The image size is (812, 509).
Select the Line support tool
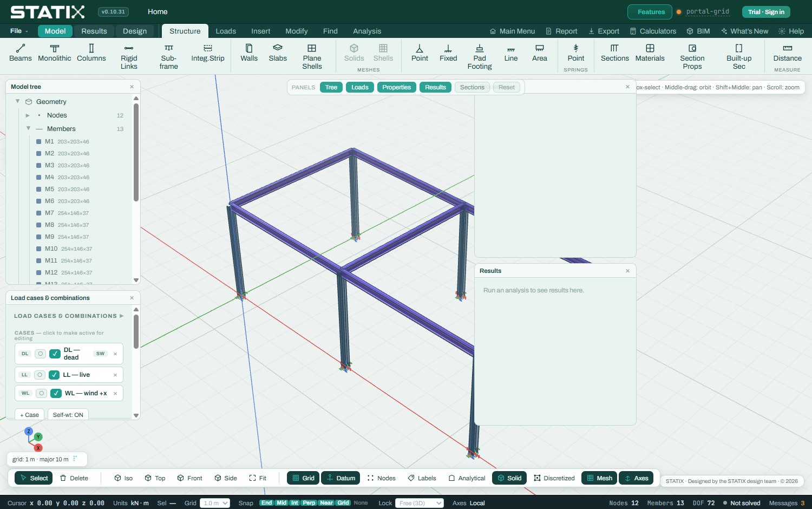tap(511, 53)
